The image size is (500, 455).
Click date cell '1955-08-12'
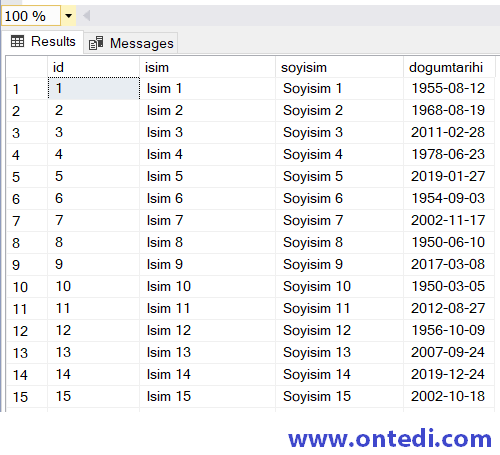[449, 89]
